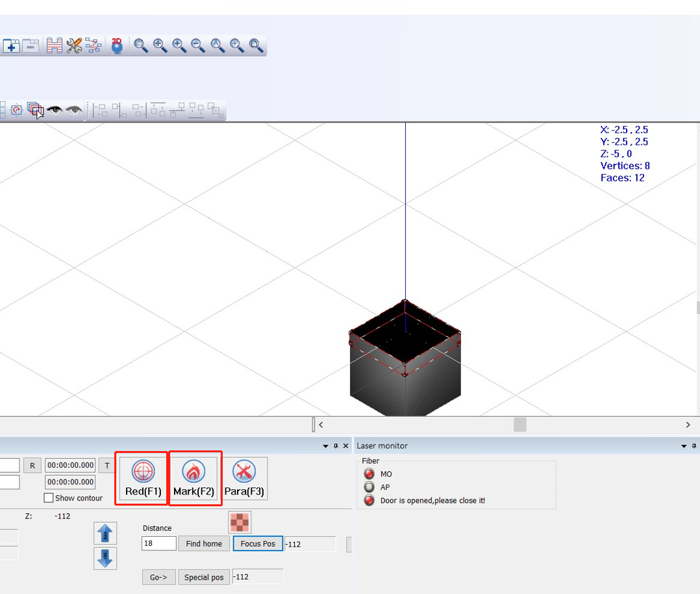Image resolution: width=700 pixels, height=594 pixels.
Task: Click the Special pos value field -112
Action: [x=258, y=576]
